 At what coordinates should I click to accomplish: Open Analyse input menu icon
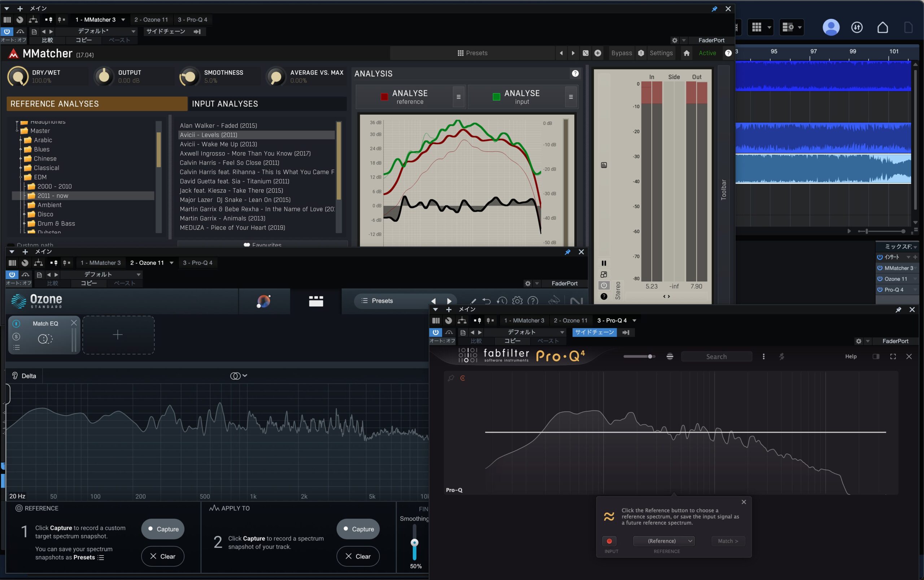click(x=571, y=97)
